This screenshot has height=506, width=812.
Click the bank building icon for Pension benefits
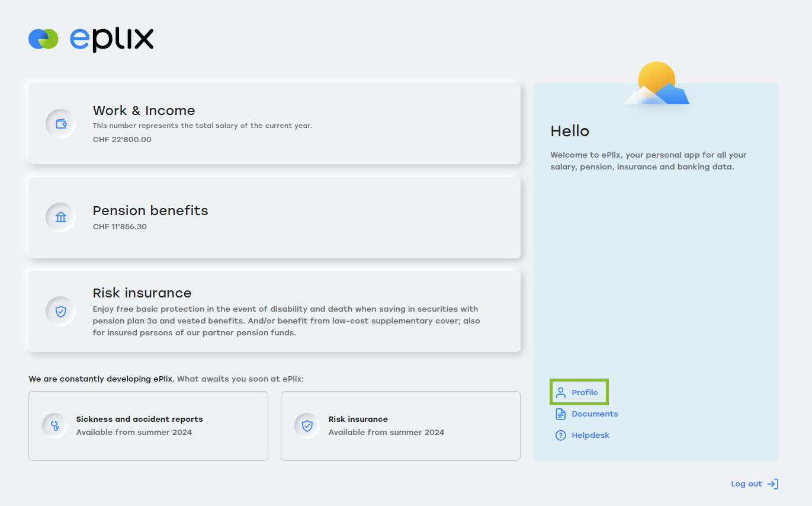tap(60, 217)
